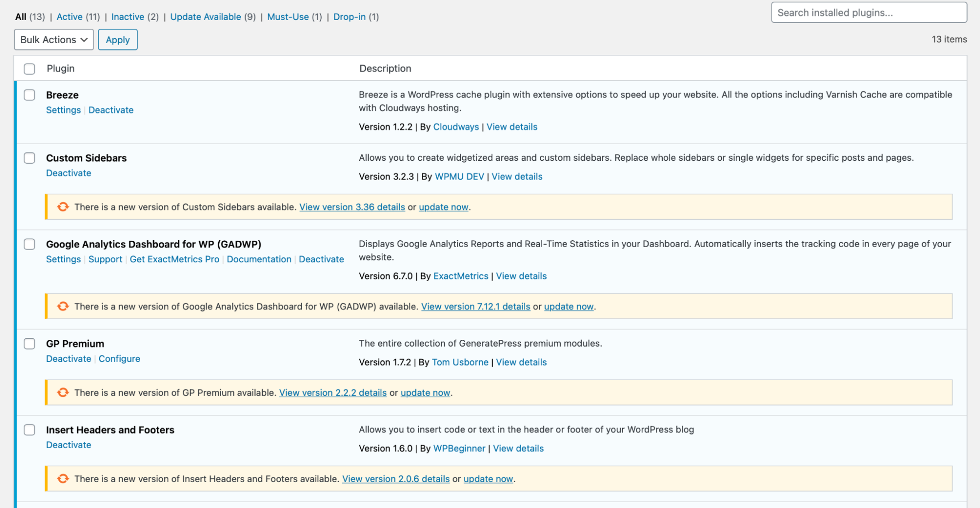The image size is (980, 508).
Task: Open the WPBeginner author link
Action: 459,448
